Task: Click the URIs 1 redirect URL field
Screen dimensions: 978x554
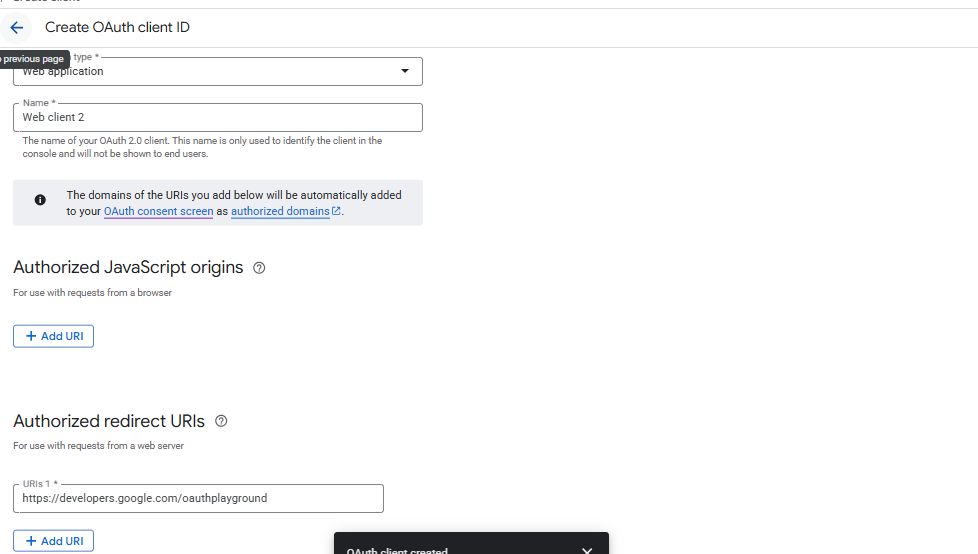Action: point(198,498)
